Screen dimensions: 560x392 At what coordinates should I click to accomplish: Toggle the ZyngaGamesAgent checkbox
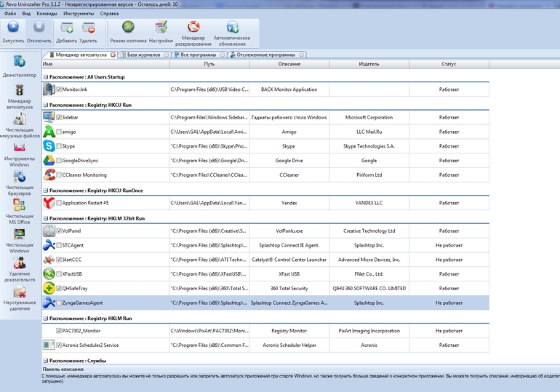pos(59,303)
